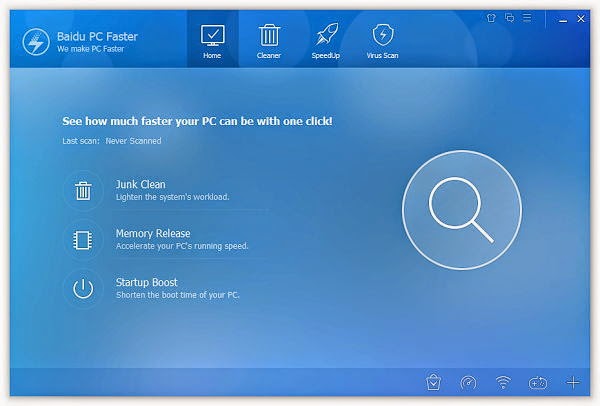Click the Baidu PC Faster lightning logo

[36, 42]
